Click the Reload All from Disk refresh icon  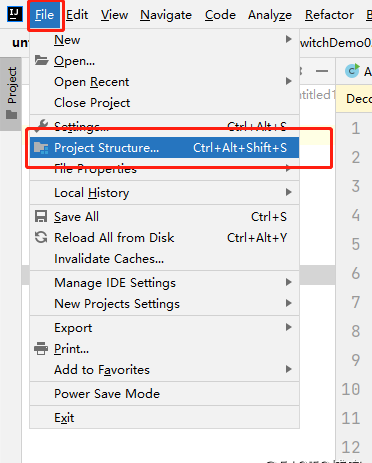[x=41, y=237]
